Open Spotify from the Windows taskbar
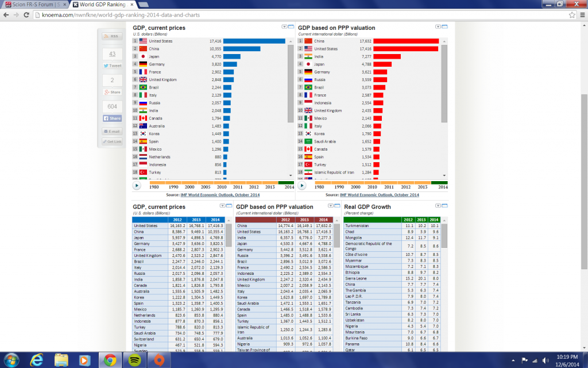The height and width of the screenshot is (368, 588). coord(133,360)
